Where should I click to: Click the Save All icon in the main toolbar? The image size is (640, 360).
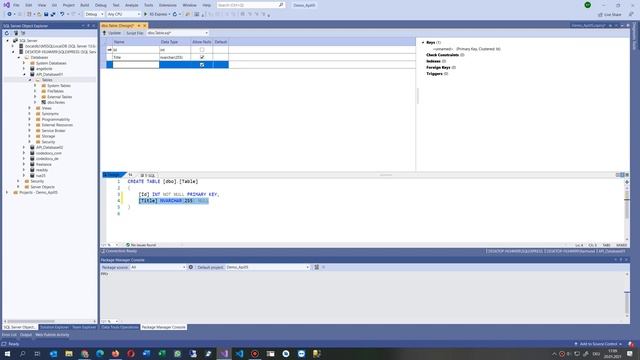[53, 14]
